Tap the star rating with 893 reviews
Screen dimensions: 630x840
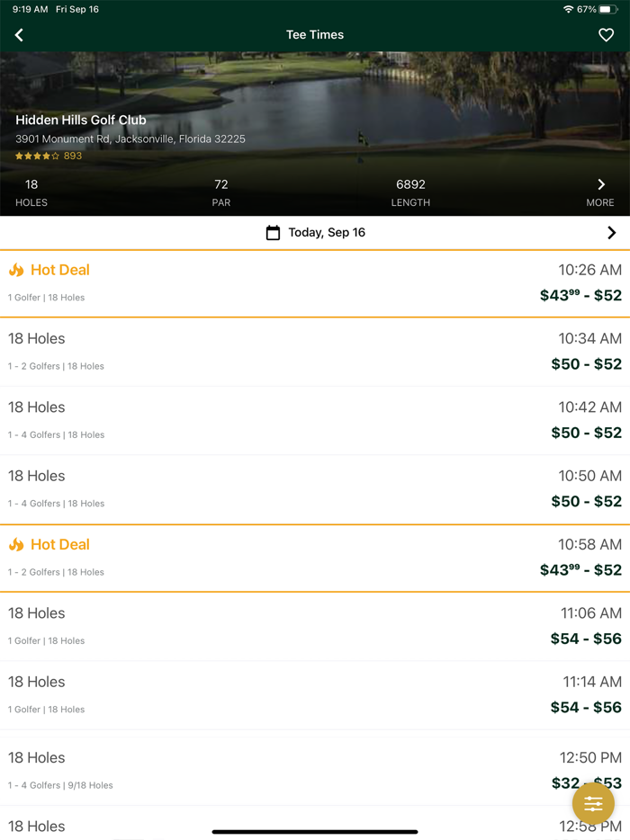coord(48,156)
